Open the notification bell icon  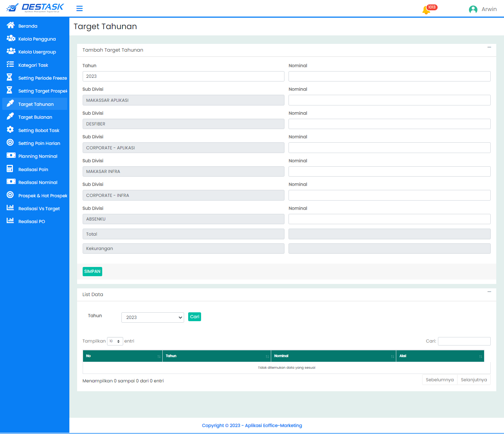click(x=426, y=10)
